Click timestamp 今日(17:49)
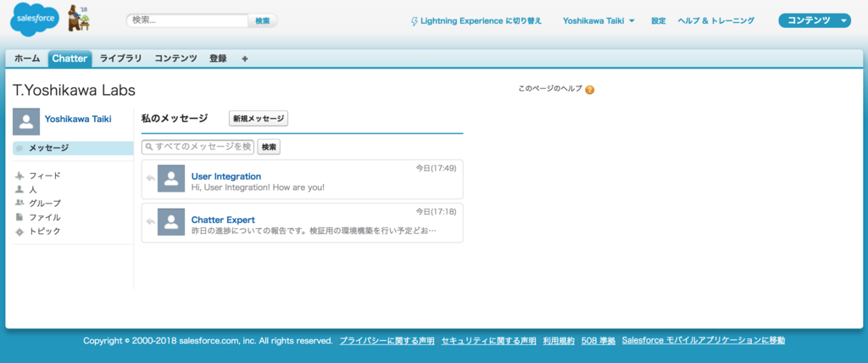 [x=437, y=168]
